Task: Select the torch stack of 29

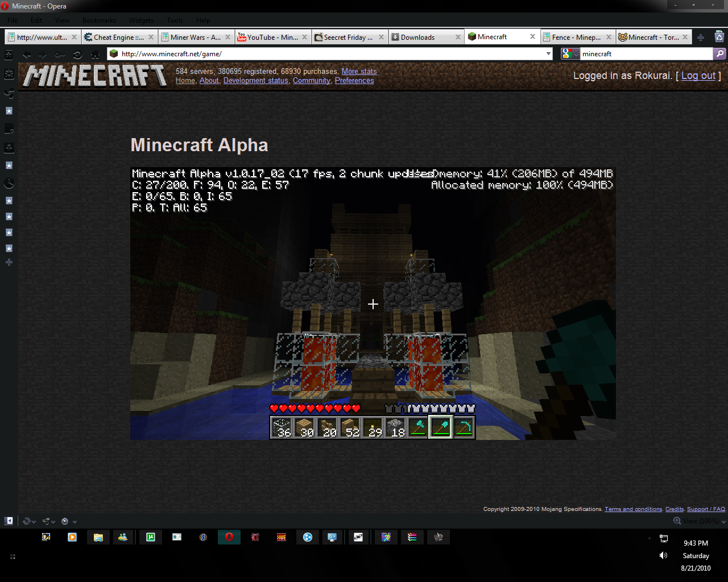Action: 373,427
